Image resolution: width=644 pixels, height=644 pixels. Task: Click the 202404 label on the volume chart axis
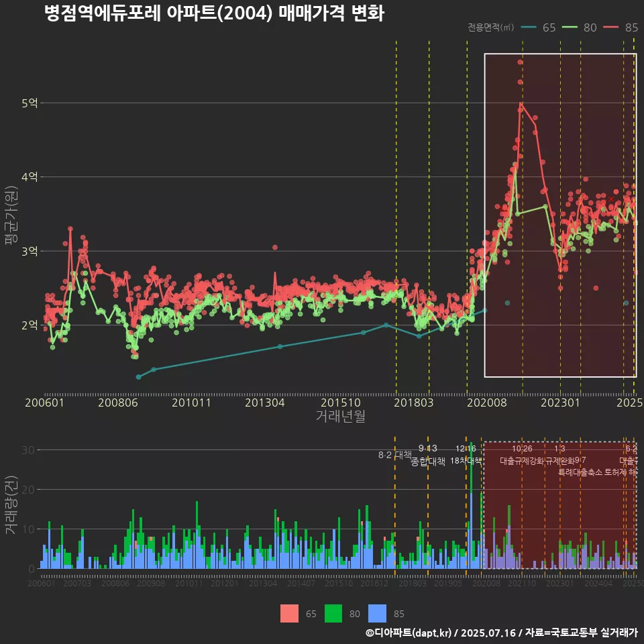598,583
